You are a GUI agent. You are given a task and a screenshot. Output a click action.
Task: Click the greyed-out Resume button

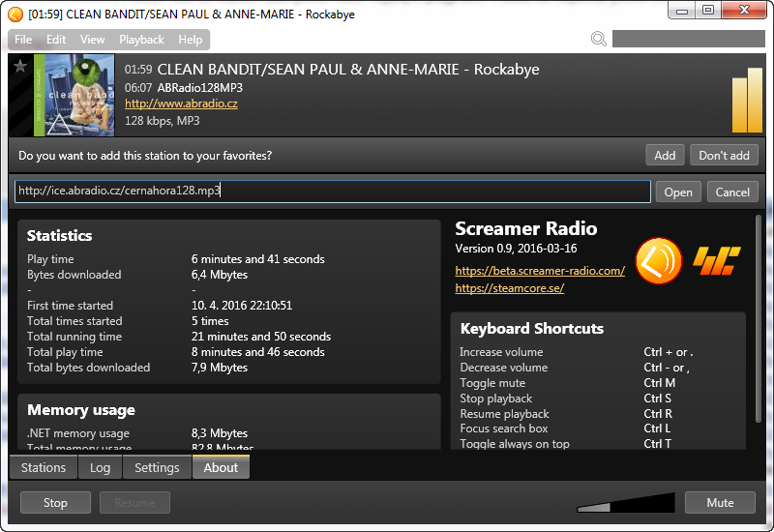[x=134, y=503]
